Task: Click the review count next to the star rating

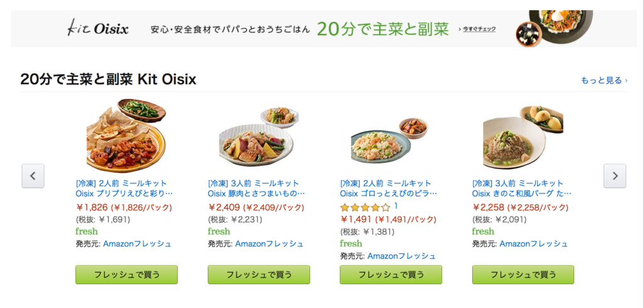Action: (x=396, y=206)
